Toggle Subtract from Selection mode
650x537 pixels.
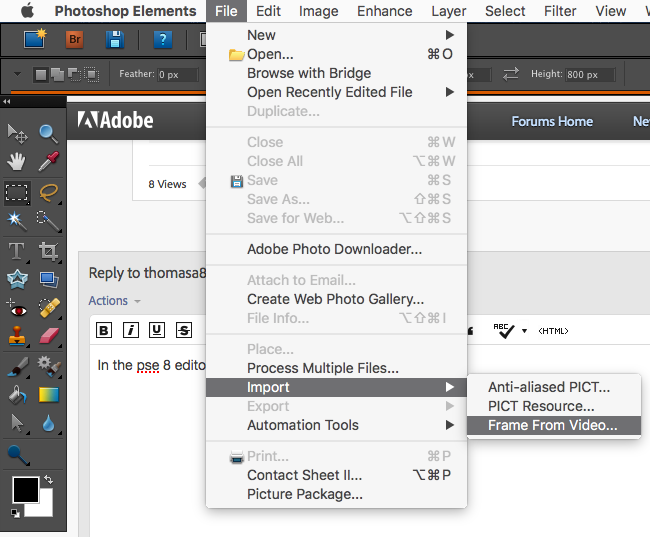point(75,75)
